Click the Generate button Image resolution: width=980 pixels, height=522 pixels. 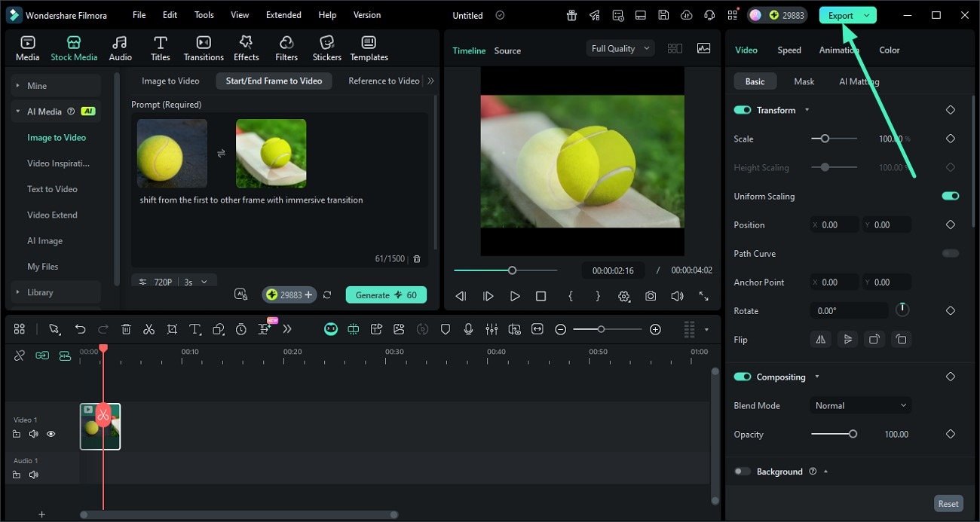[386, 295]
